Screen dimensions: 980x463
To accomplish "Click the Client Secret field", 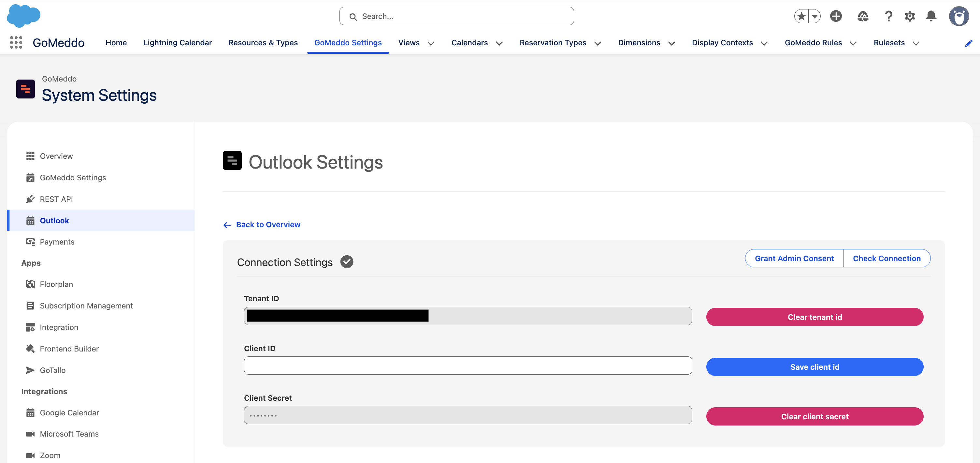I will tap(468, 415).
